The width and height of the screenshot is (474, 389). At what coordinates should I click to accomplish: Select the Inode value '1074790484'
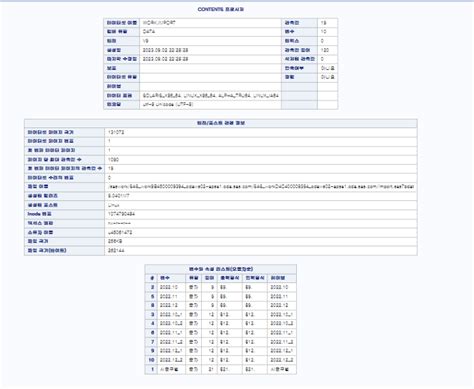point(121,214)
